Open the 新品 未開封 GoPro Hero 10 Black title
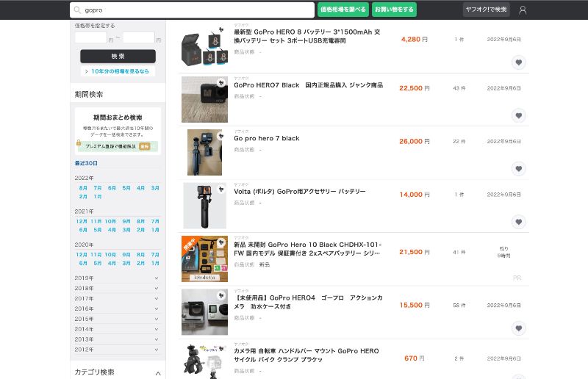 click(307, 249)
